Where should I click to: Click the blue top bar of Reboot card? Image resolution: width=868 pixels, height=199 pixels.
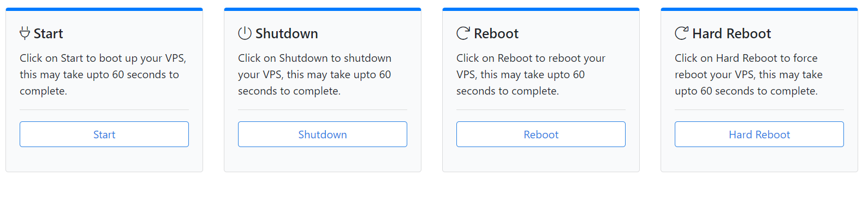pos(541,9)
